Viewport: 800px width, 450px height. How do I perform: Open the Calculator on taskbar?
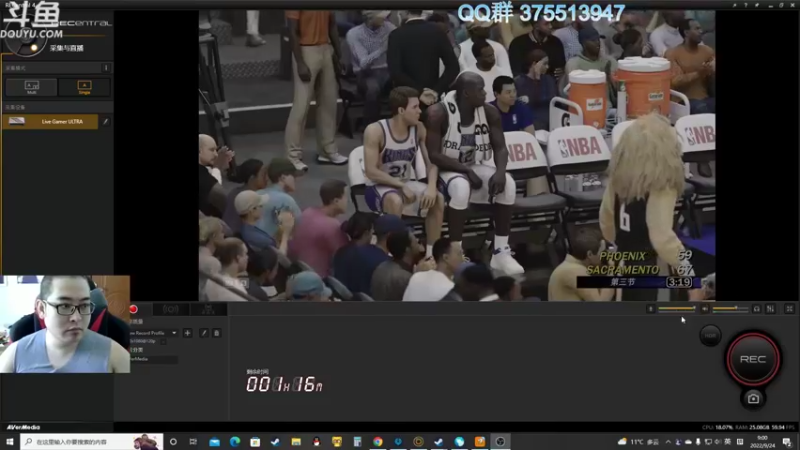(357, 442)
